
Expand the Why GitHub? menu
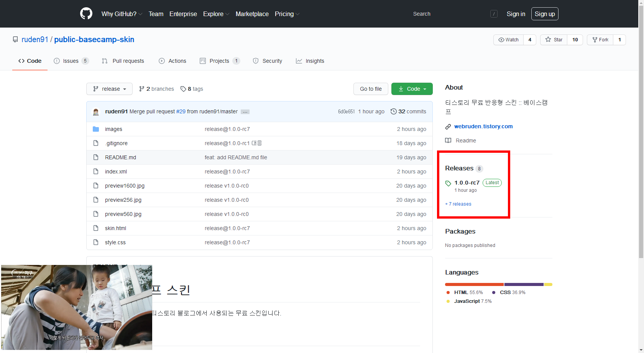coord(122,14)
